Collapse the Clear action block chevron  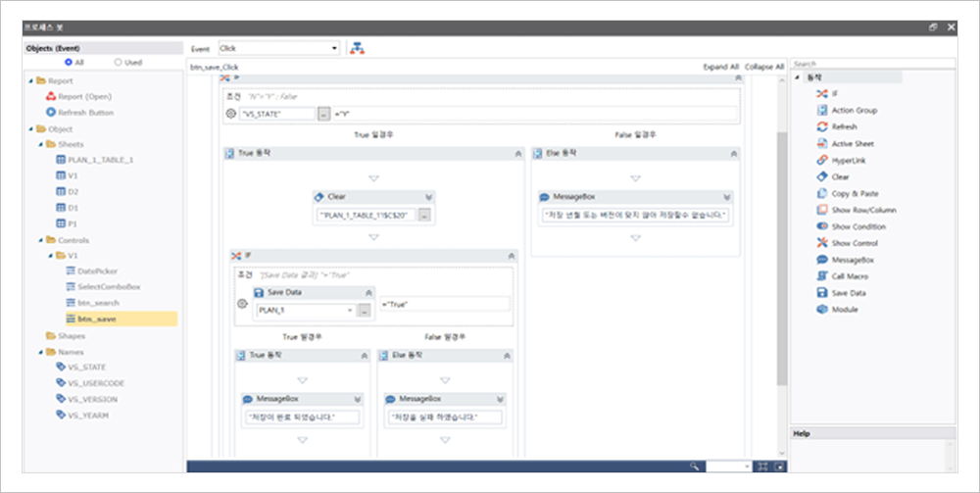[x=428, y=196]
